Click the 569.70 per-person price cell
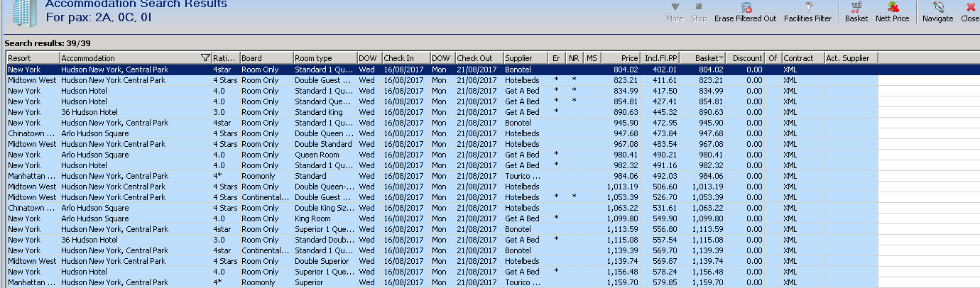The width and height of the screenshot is (980, 288). coord(660,250)
